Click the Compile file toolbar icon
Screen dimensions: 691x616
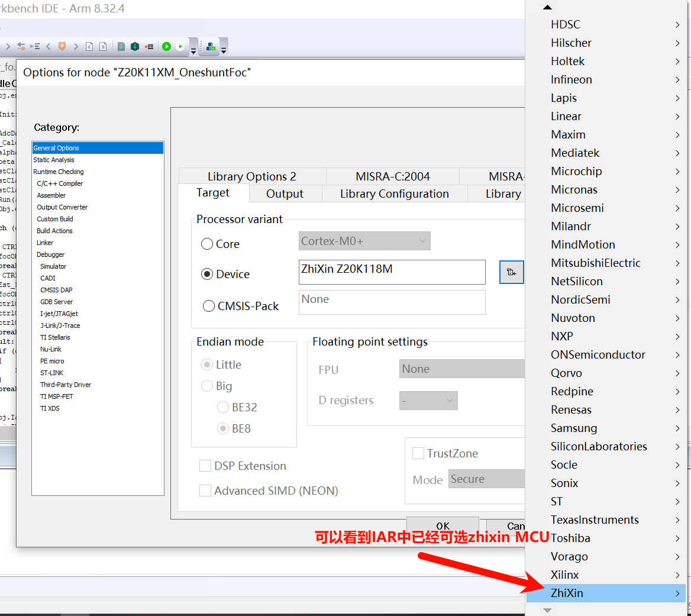(x=121, y=46)
